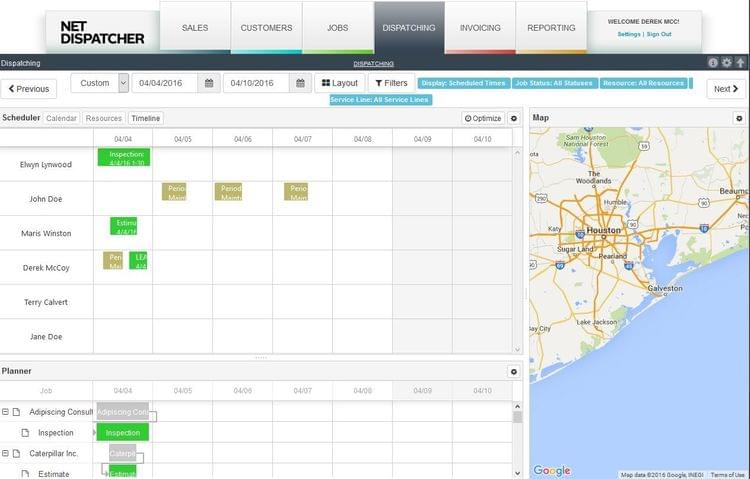
Task: Open the Custom date range dropdown
Action: tap(123, 84)
